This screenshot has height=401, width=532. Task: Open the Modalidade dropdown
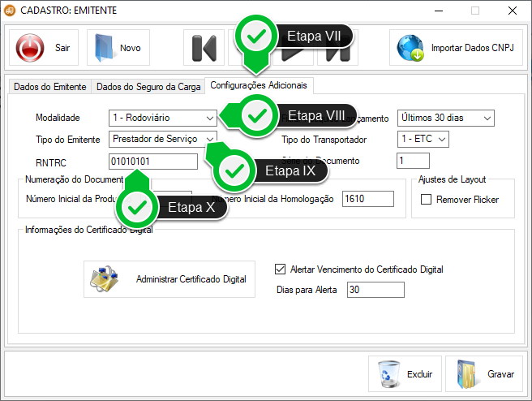pos(163,118)
